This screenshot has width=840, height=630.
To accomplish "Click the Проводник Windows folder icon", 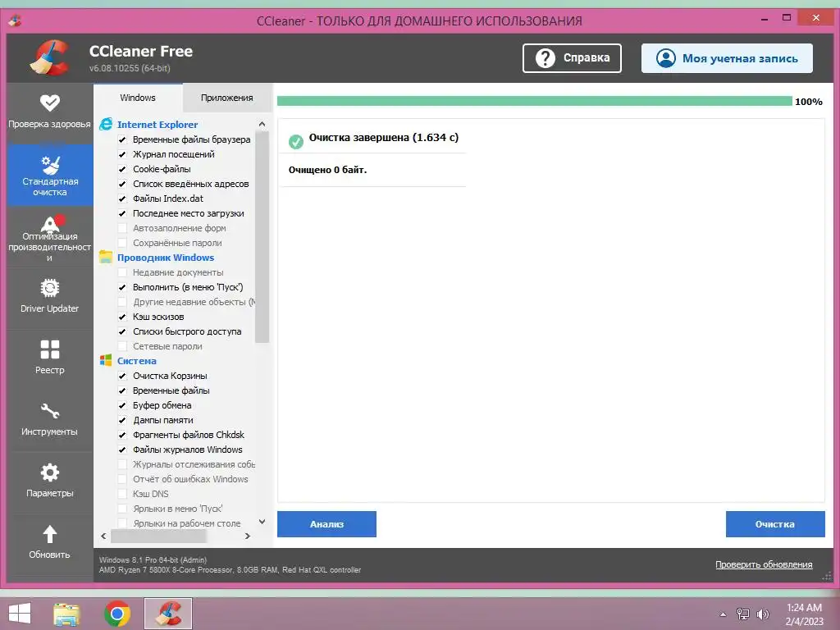I will pyautogui.click(x=106, y=257).
